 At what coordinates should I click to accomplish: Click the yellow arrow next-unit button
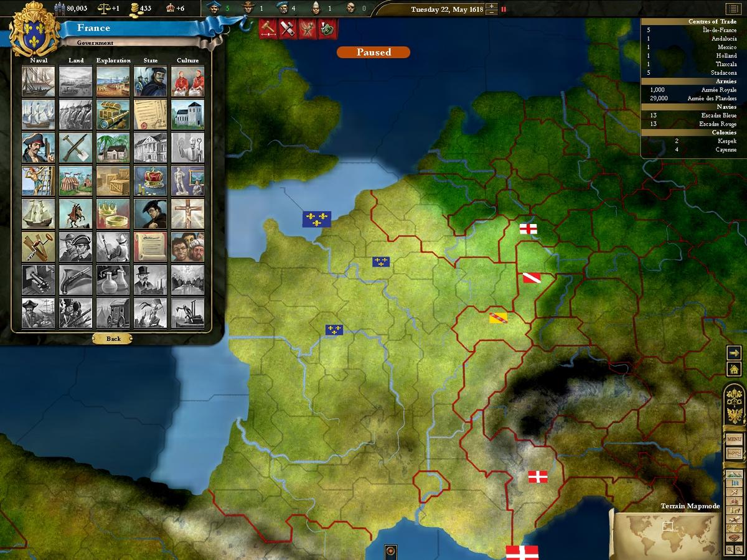[x=734, y=352]
